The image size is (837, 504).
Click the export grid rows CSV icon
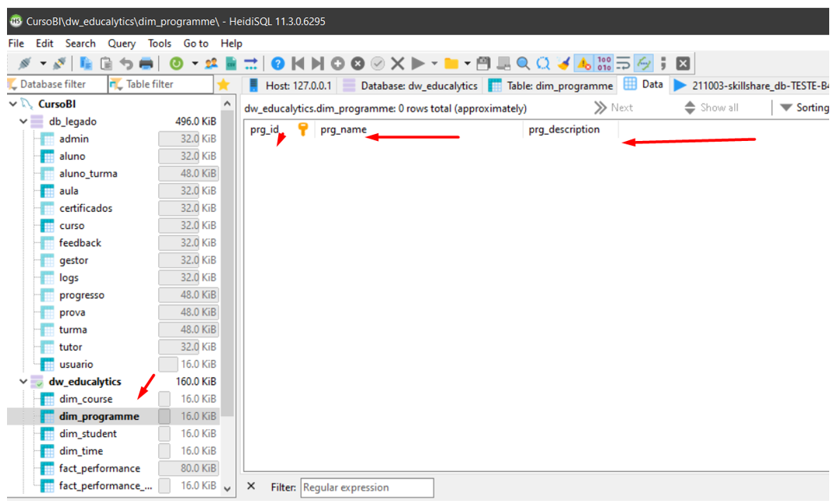231,63
